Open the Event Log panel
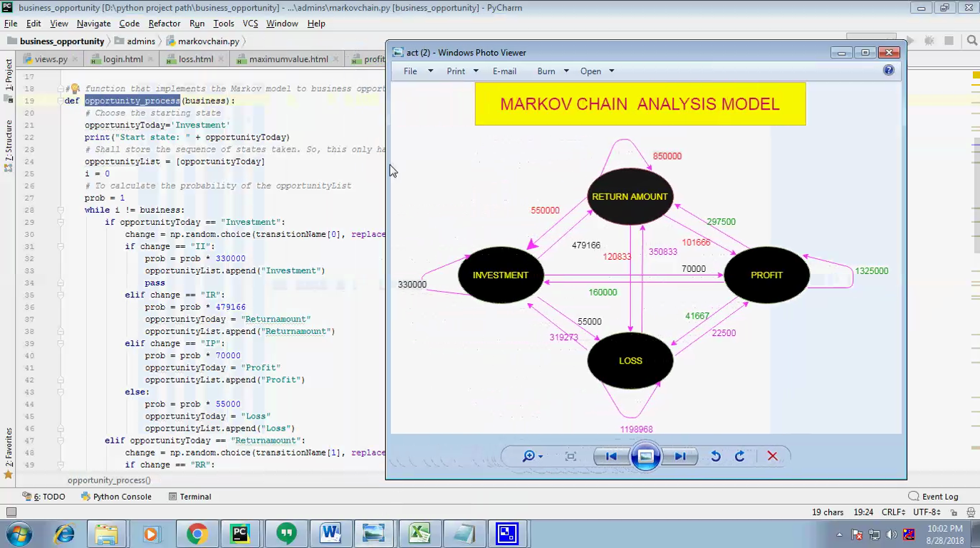980x548 pixels. click(x=933, y=497)
